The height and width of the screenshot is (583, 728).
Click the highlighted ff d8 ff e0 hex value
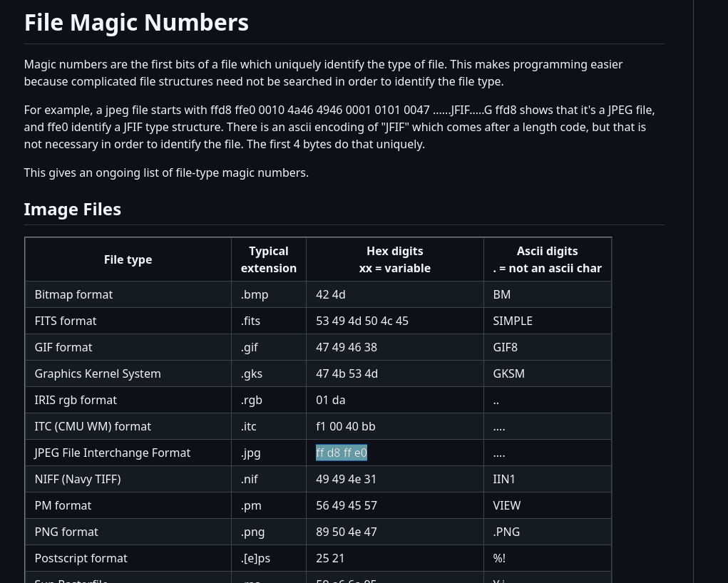342,453
